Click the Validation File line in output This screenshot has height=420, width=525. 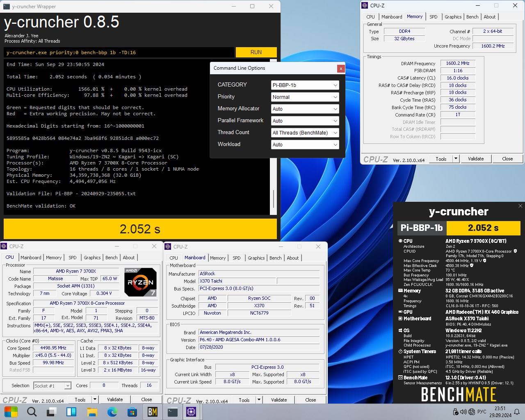click(x=71, y=194)
